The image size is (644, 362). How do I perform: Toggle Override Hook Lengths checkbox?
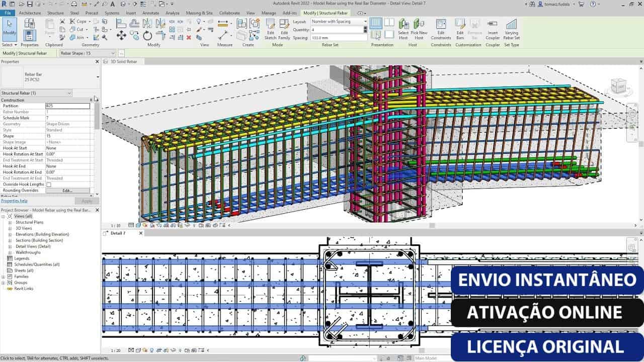[x=49, y=185]
